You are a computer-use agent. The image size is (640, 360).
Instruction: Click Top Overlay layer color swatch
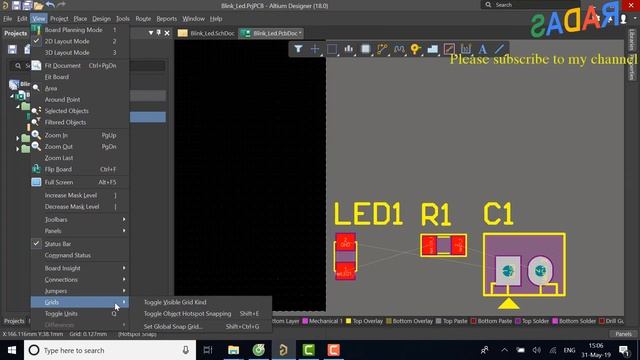click(x=349, y=321)
